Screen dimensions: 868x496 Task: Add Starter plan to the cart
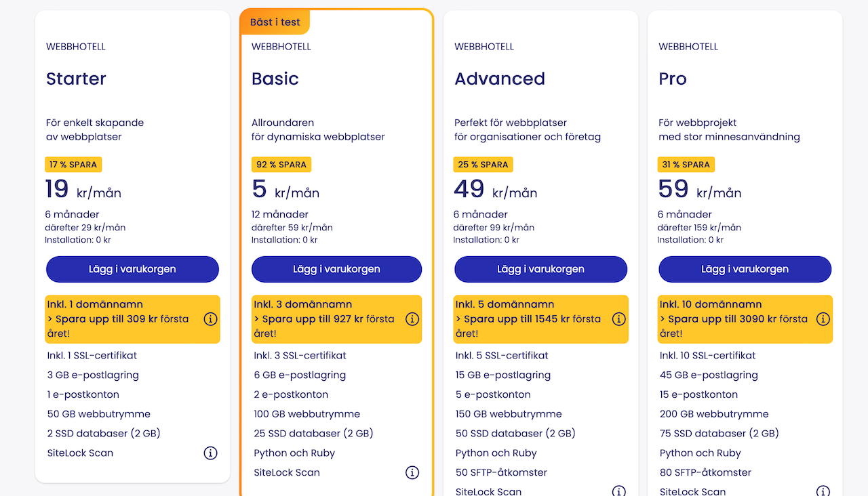[132, 269]
